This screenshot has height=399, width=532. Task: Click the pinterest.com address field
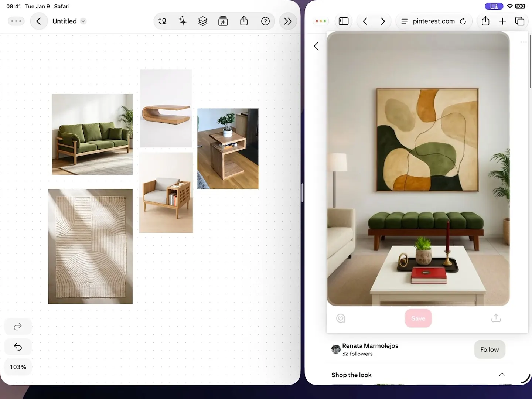[434, 21]
